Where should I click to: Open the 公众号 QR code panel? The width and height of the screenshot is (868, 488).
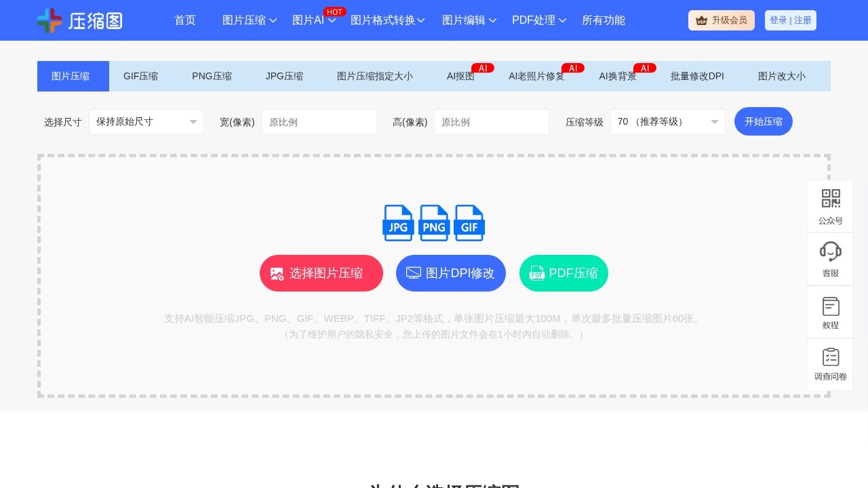pyautogui.click(x=830, y=205)
